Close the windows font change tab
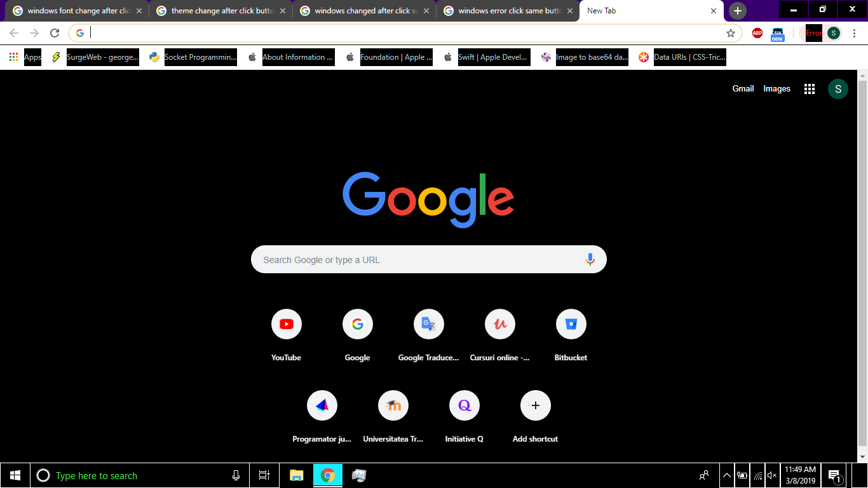 139,11
